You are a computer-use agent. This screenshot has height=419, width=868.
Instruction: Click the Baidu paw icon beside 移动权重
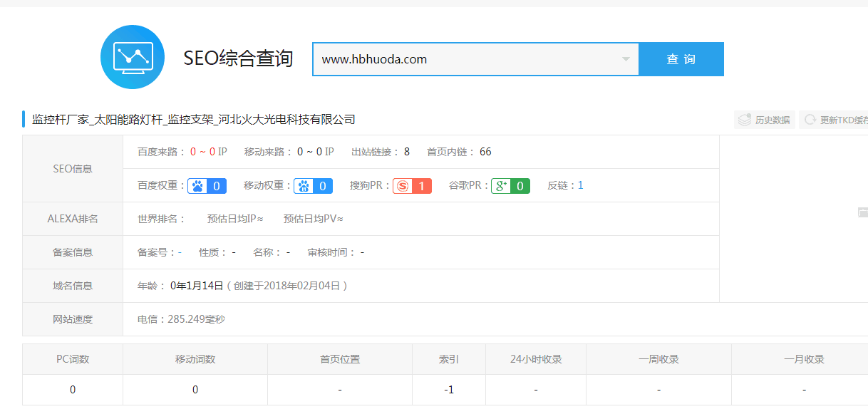tap(304, 186)
